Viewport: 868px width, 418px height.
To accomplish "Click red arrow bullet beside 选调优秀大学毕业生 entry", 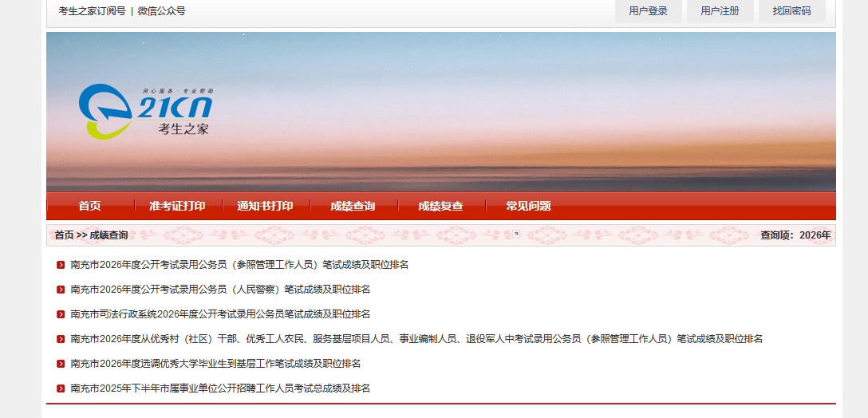I will (61, 364).
